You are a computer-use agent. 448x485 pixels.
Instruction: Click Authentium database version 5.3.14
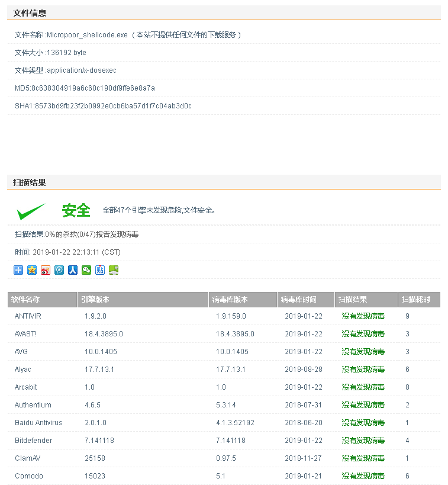click(226, 405)
